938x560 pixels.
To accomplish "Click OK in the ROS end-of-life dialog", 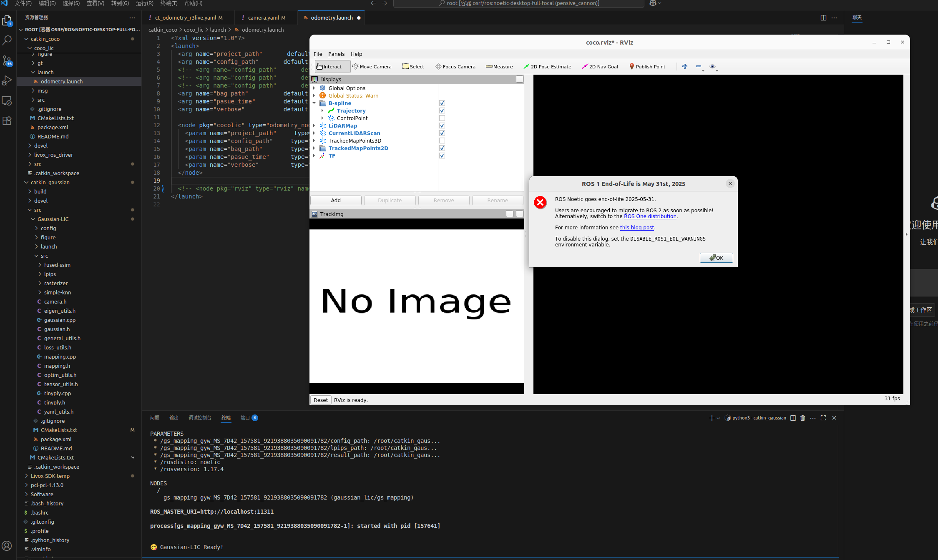I will tap(716, 258).
